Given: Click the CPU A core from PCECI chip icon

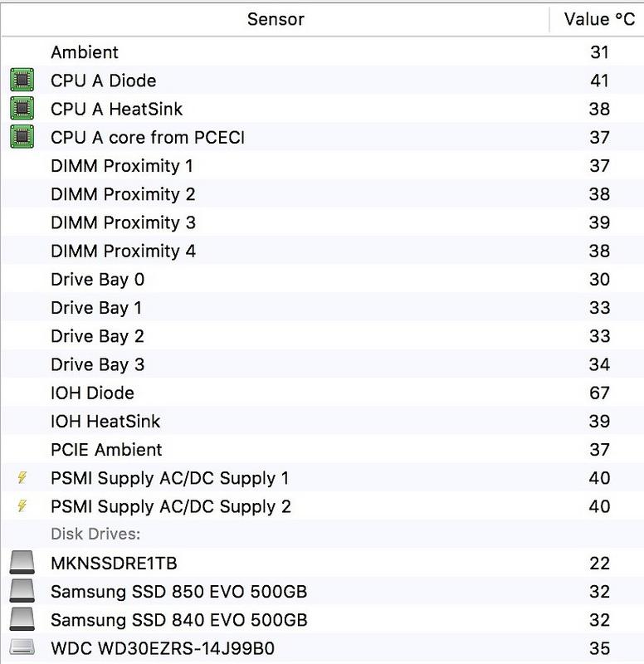Looking at the screenshot, I should [22, 137].
